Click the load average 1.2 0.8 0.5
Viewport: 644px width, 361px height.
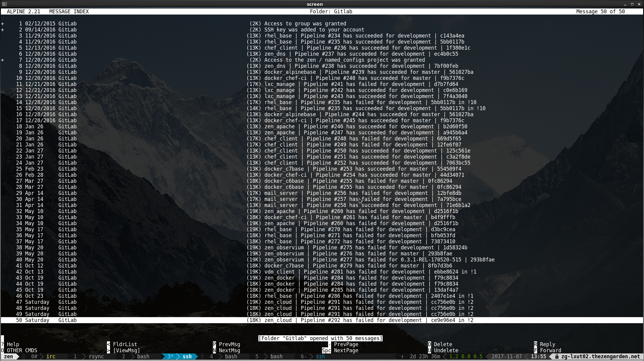[466, 356]
